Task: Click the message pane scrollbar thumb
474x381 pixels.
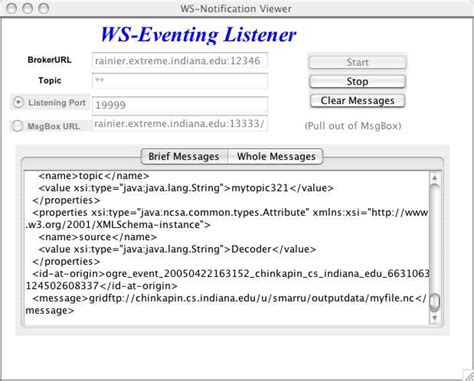Action: point(434,302)
